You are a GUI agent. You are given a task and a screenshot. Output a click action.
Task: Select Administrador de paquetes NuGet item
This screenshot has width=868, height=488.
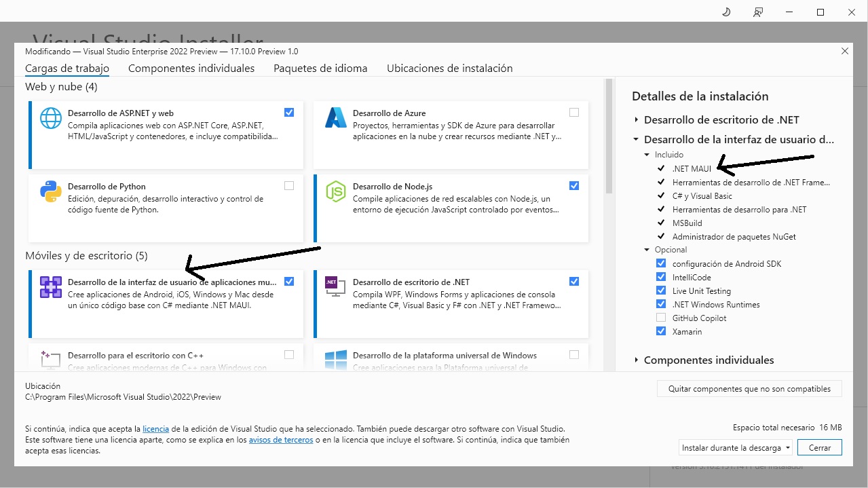pos(734,237)
